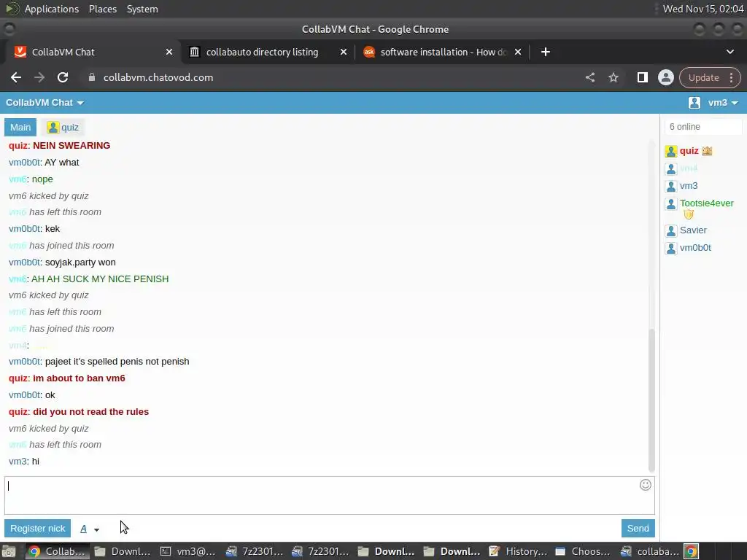The image size is (747, 560).
Task: Click the Register nick button
Action: pos(38,528)
